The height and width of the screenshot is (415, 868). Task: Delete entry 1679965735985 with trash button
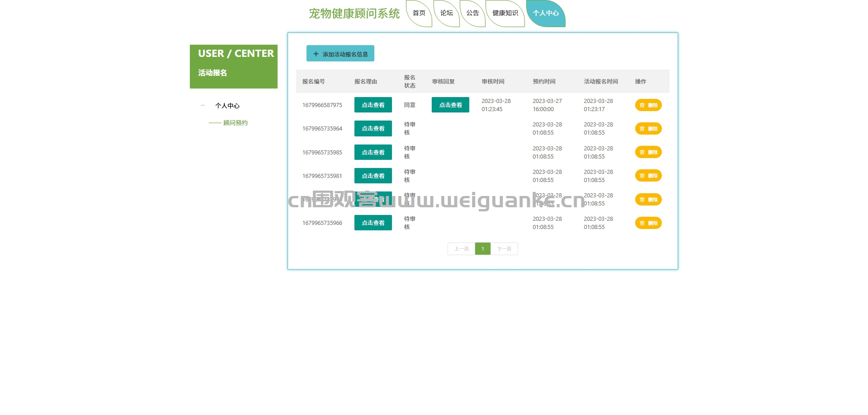click(x=648, y=152)
